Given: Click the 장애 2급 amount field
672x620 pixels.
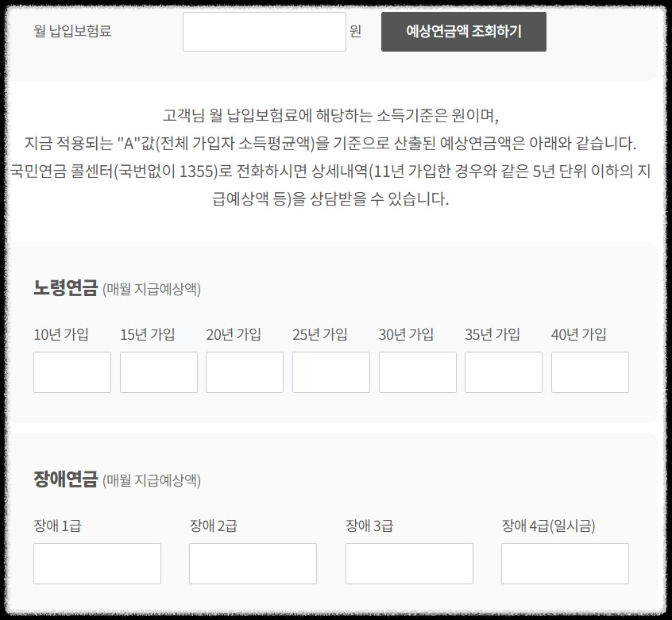Looking at the screenshot, I should (253, 564).
